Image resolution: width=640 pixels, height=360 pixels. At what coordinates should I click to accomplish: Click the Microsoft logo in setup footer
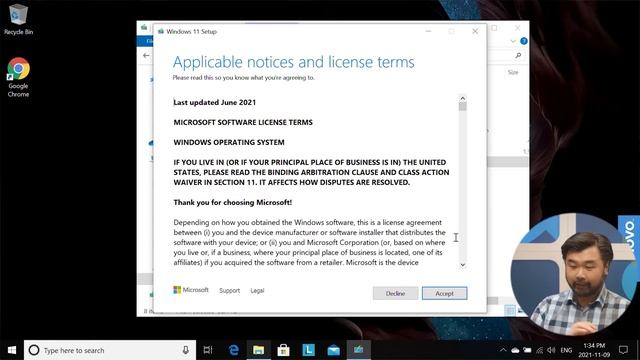[191, 290]
